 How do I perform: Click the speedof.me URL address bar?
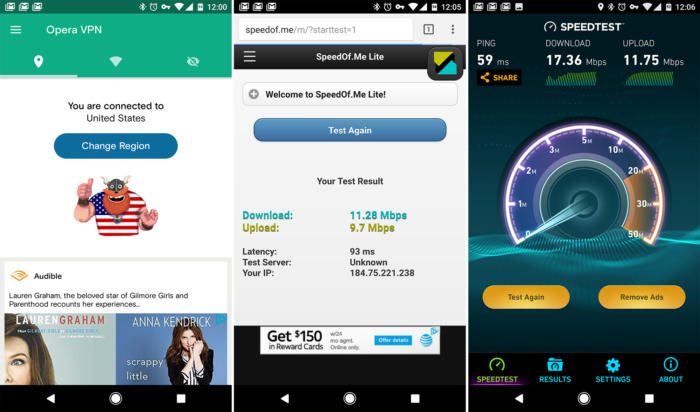325,30
